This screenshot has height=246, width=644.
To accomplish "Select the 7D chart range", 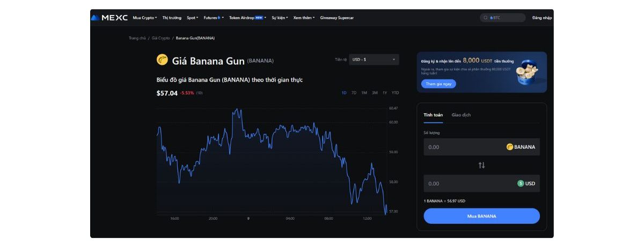I will click(354, 93).
